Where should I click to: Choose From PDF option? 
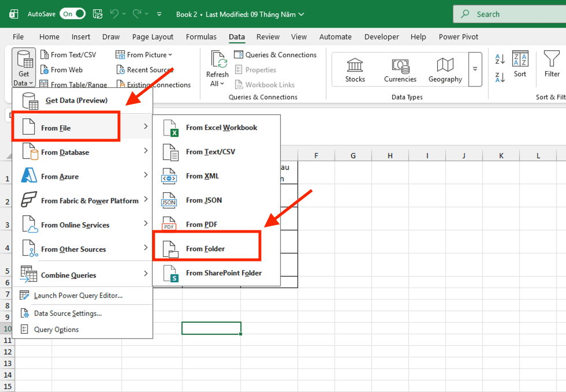click(x=216, y=224)
